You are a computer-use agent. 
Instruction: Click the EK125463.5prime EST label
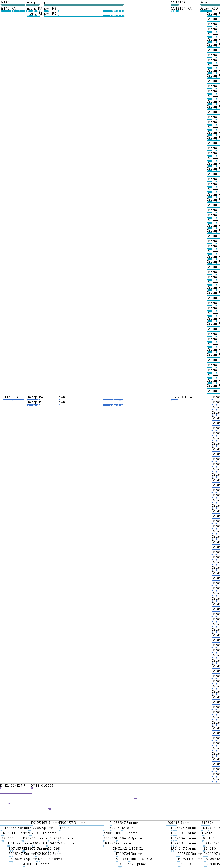[45, 823]
